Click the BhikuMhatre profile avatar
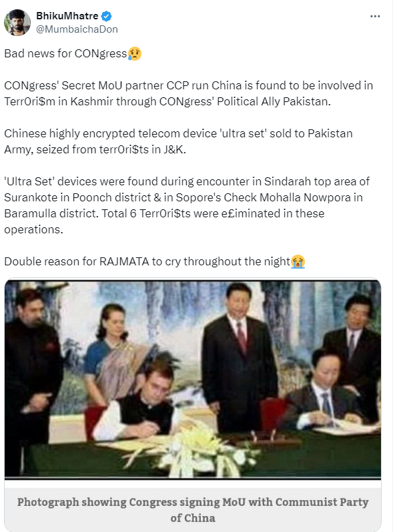Image resolution: width=399 pixels, height=532 pixels. (17, 23)
